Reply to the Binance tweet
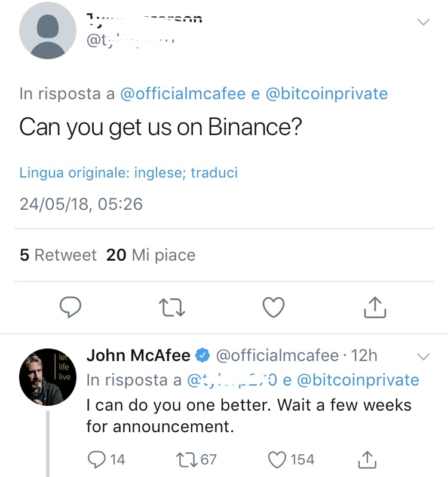 pyautogui.click(x=71, y=307)
